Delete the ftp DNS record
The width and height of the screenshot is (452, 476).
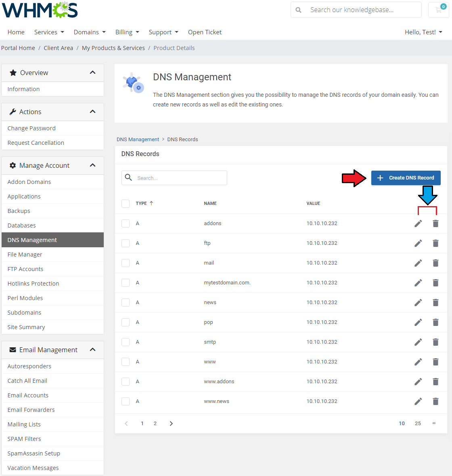435,243
